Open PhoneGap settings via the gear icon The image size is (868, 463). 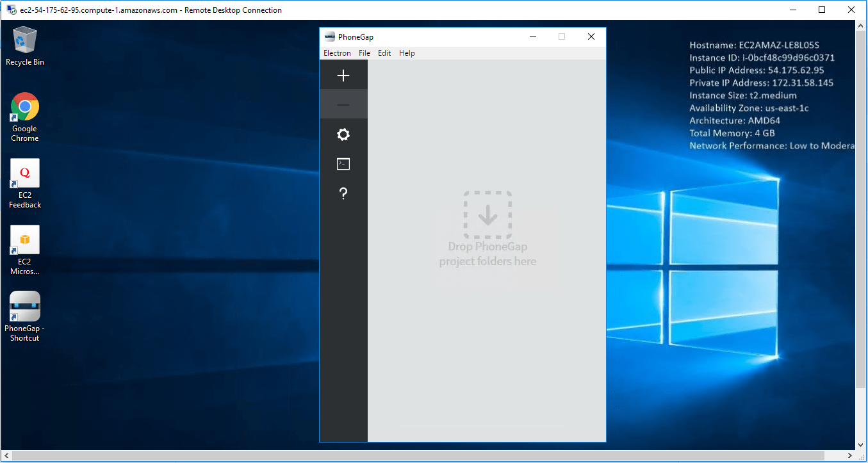point(343,134)
